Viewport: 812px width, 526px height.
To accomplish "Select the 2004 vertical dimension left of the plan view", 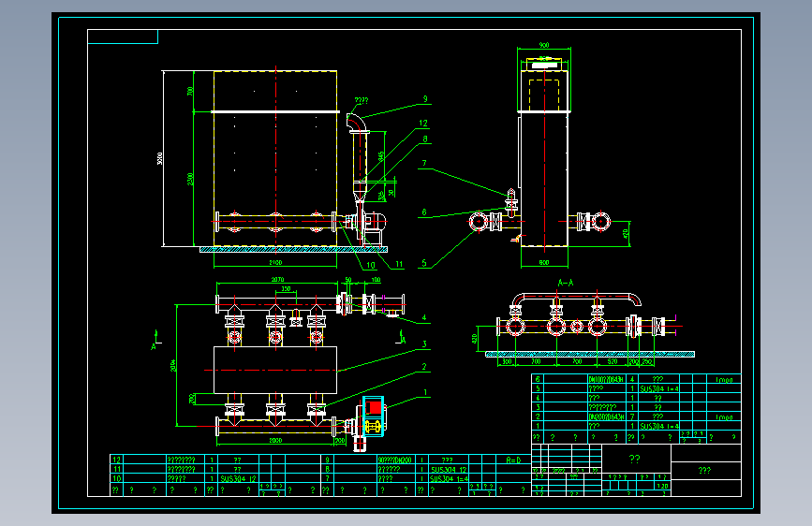I will (x=173, y=366).
